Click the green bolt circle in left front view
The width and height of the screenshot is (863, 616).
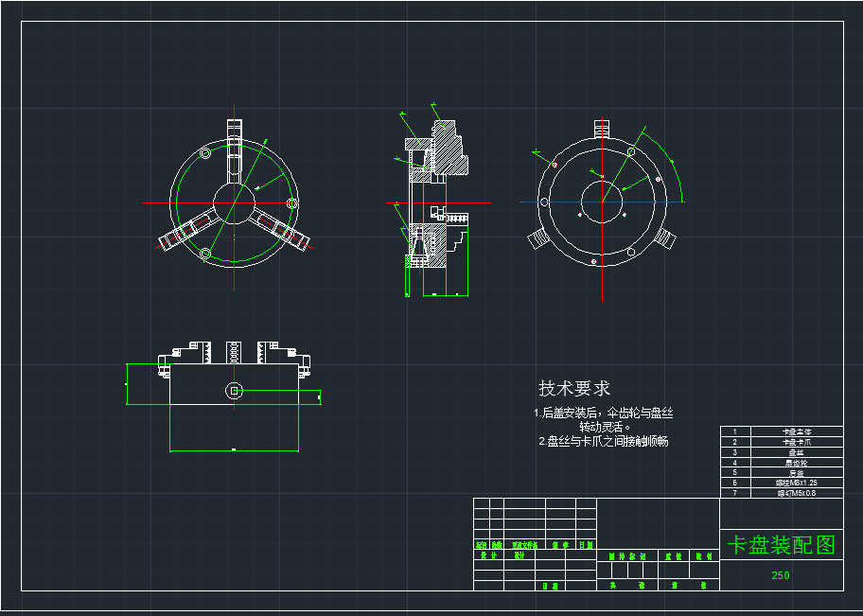click(235, 202)
